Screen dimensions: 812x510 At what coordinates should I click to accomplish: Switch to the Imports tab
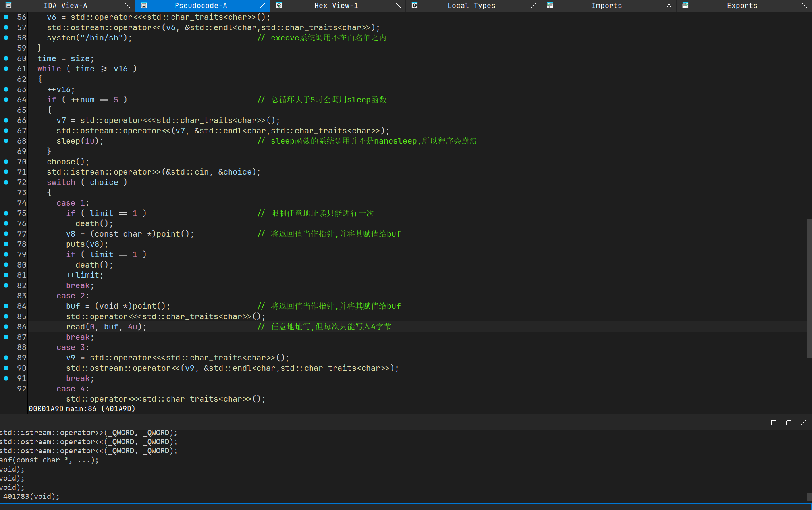tap(607, 6)
